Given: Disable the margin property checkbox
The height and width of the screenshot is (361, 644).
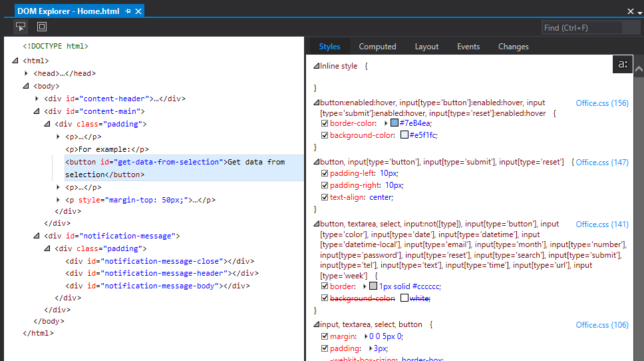Looking at the screenshot, I should (325, 336).
